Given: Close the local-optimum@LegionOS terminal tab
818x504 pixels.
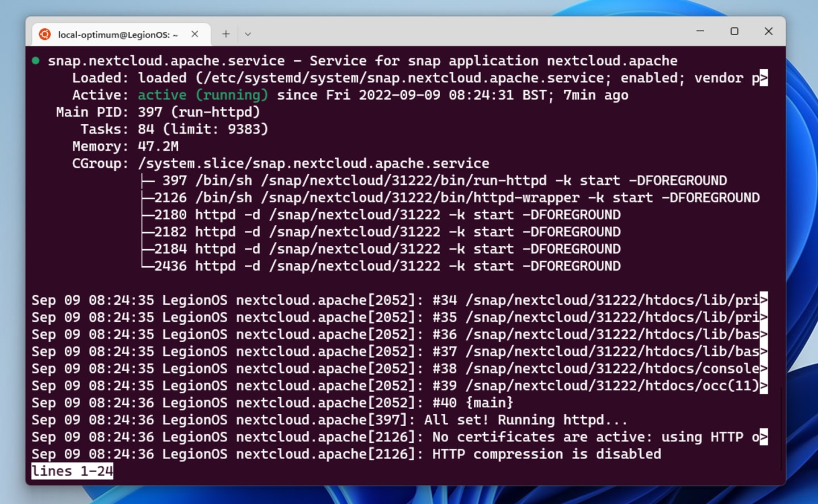Looking at the screenshot, I should click(195, 34).
